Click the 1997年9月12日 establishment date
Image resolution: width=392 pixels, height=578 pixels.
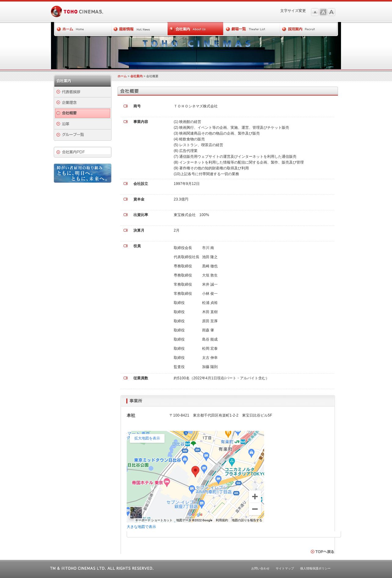pos(187,184)
